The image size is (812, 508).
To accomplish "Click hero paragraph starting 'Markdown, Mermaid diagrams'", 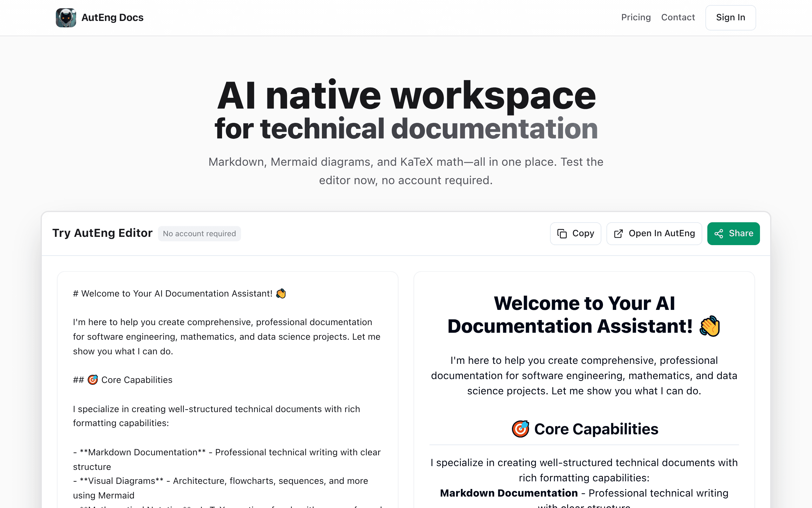I will (406, 171).
